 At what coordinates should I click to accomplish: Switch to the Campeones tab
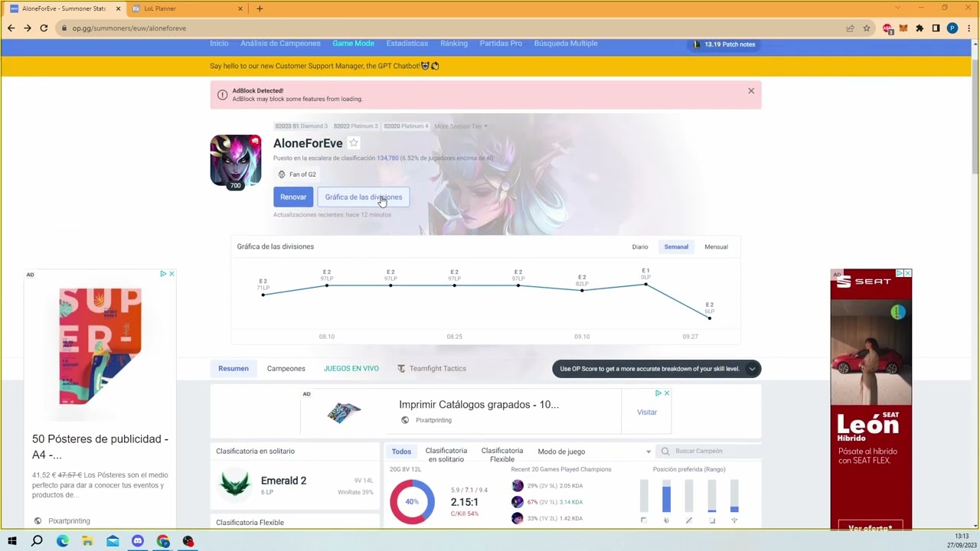[286, 369]
